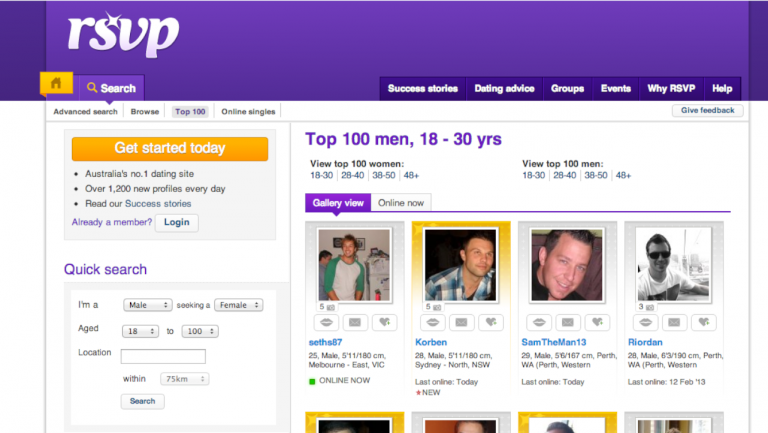
Task: Click the Login button
Action: 176,222
